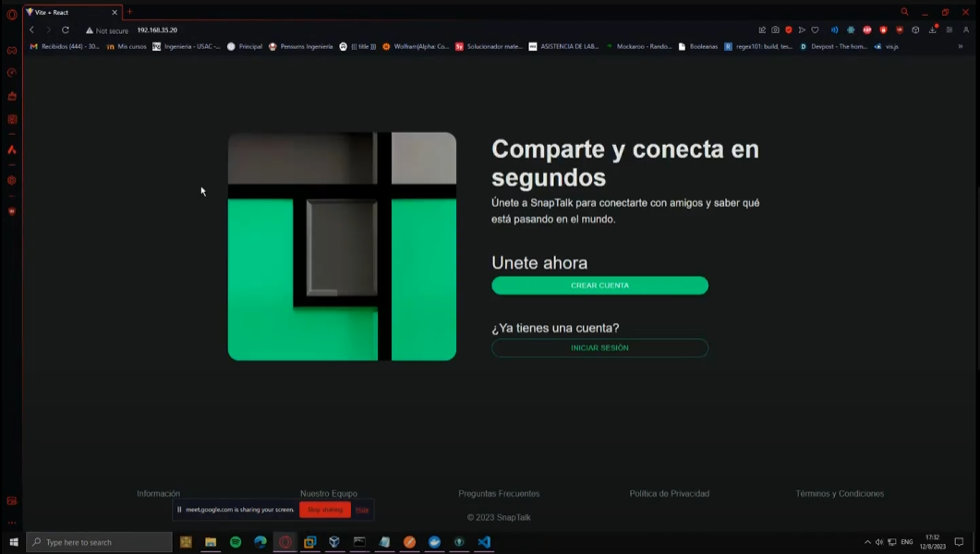Screen dimensions: 980x554
Task: Go back using the browser back arrow
Action: 31,30
